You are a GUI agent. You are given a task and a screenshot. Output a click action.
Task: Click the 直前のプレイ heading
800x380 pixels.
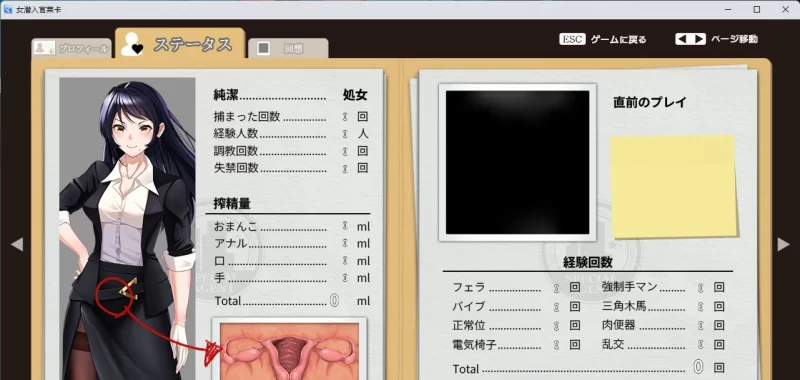(649, 102)
